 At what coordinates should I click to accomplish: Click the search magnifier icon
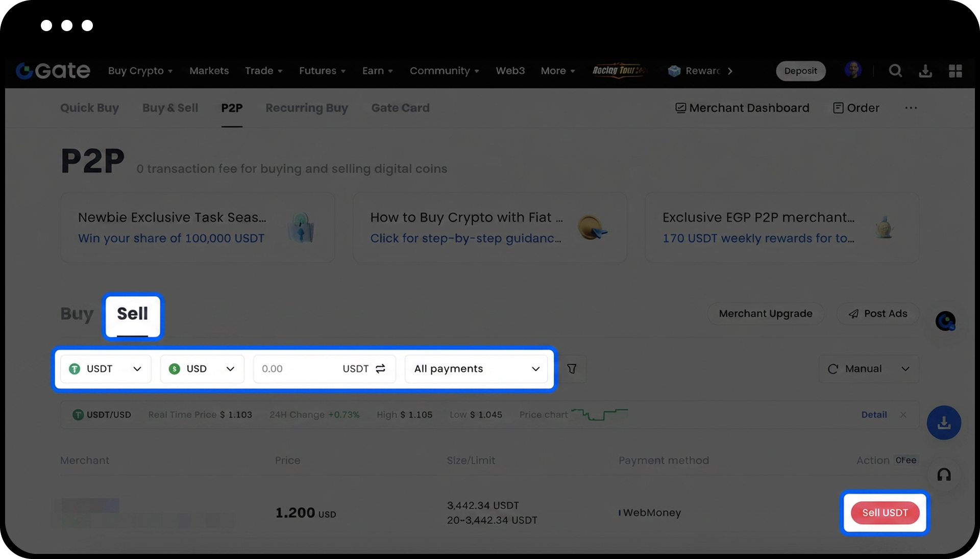(895, 71)
